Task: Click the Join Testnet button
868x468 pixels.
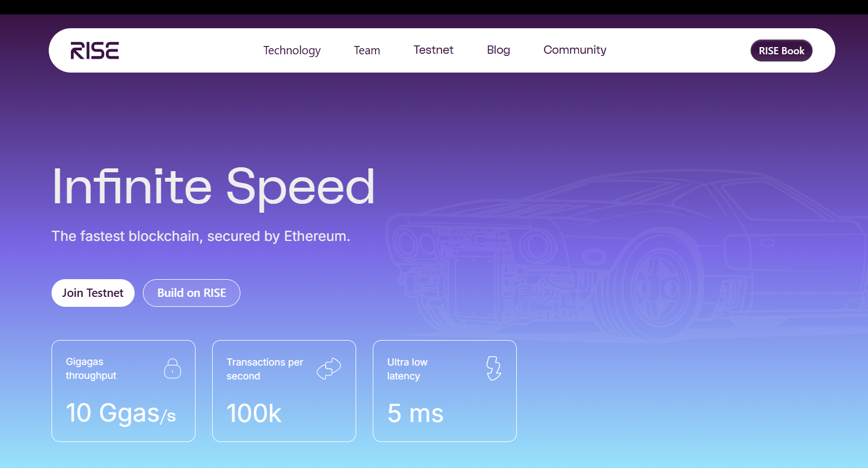Action: point(93,293)
